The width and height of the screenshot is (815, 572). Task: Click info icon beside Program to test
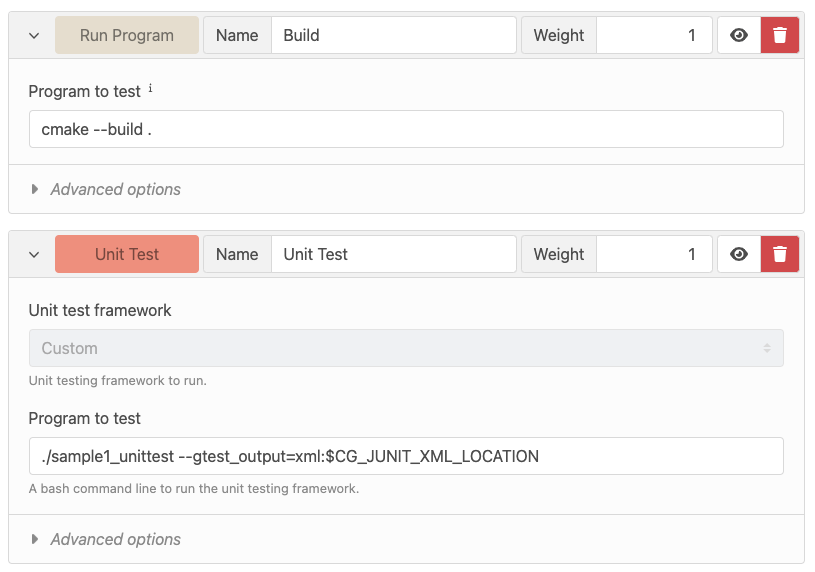pos(150,88)
